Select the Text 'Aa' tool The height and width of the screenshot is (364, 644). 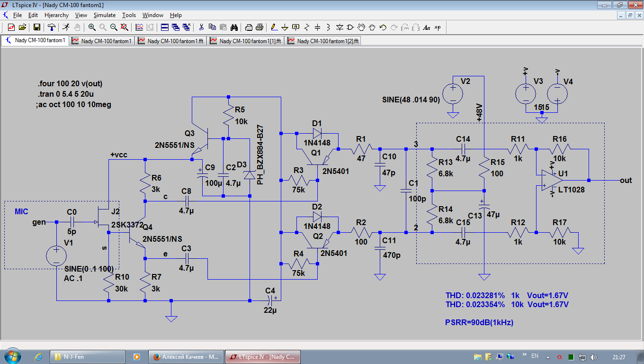(x=427, y=27)
